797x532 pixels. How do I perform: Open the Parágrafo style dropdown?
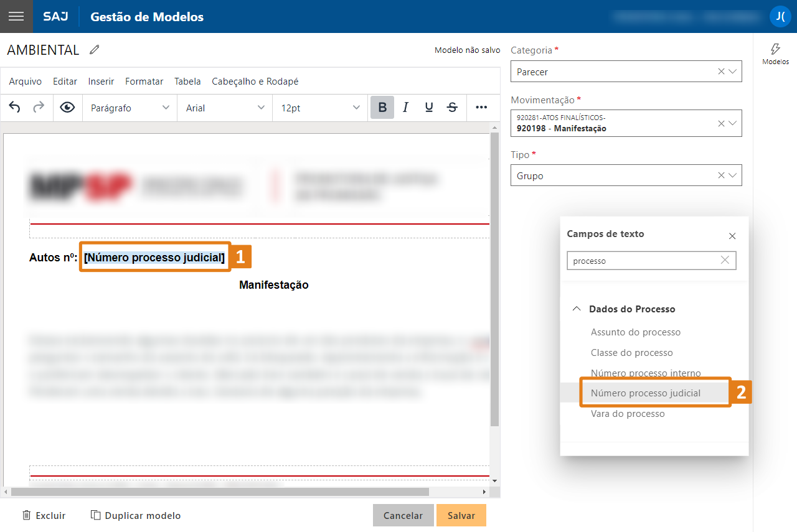130,108
